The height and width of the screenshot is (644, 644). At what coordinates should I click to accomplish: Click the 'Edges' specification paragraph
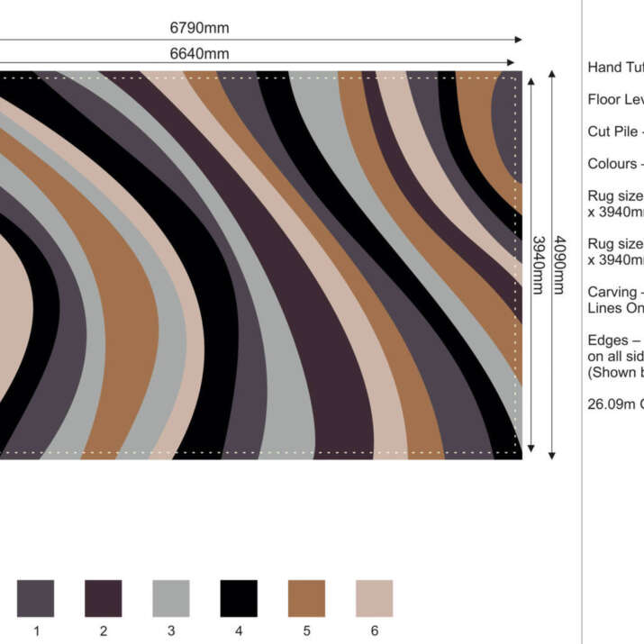pyautogui.click(x=616, y=356)
